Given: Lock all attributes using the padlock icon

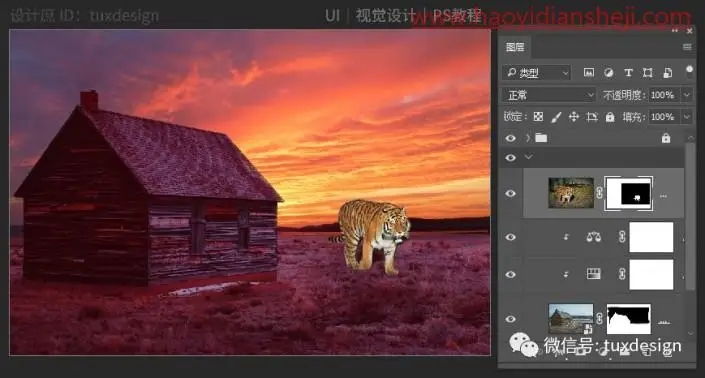Looking at the screenshot, I should pyautogui.click(x=610, y=117).
